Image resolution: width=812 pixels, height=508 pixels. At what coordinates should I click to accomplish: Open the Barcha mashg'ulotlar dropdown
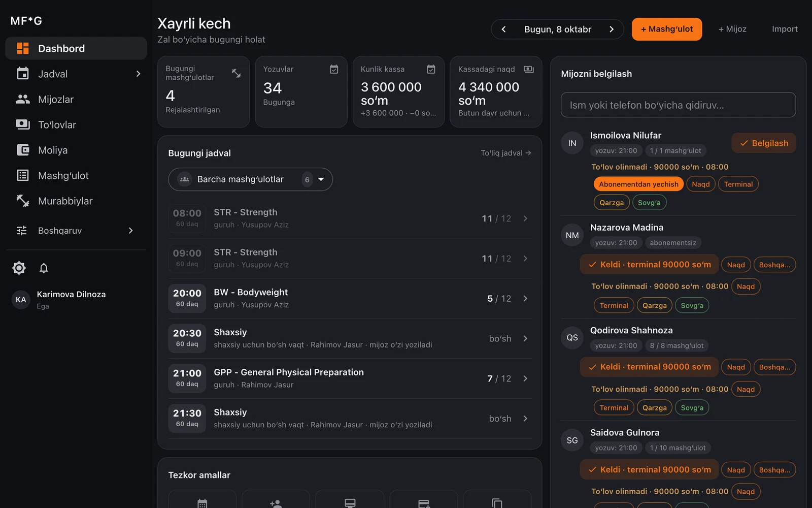pos(250,179)
